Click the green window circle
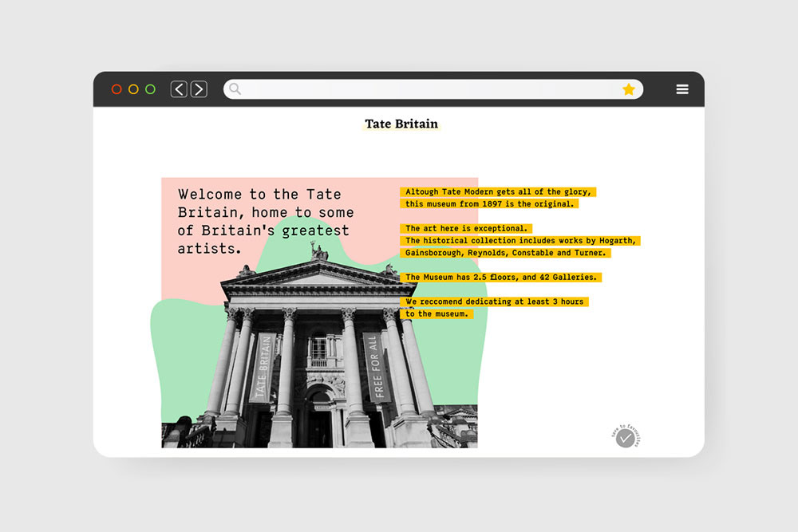This screenshot has width=798, height=532. 150,89
